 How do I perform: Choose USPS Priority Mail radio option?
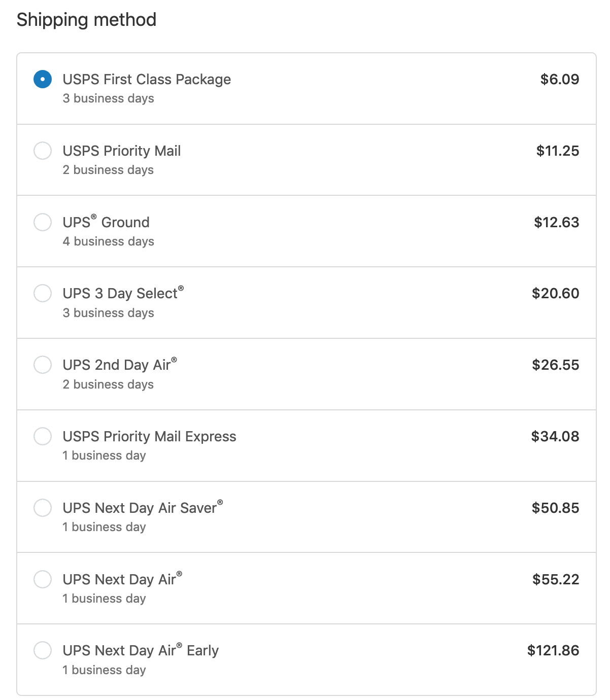click(x=43, y=151)
